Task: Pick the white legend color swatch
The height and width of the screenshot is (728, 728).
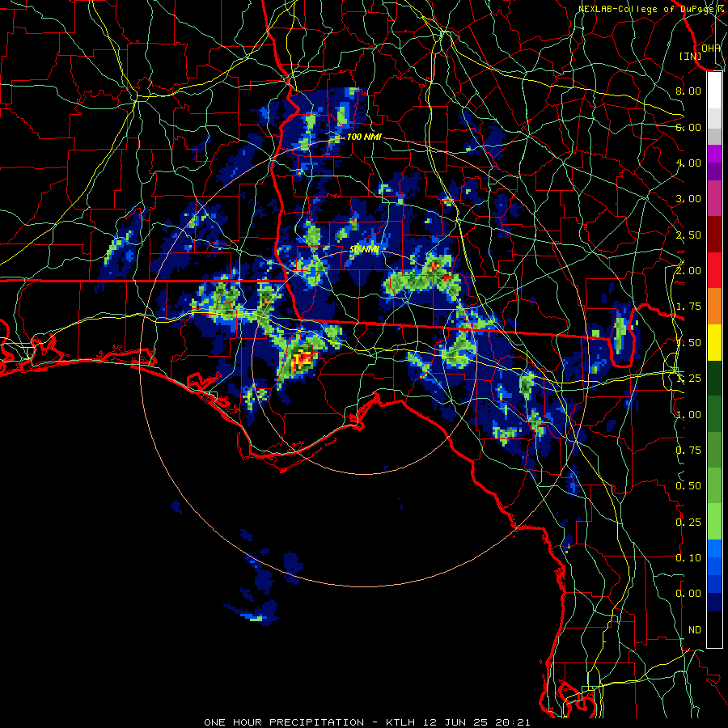Action: pyautogui.click(x=714, y=91)
